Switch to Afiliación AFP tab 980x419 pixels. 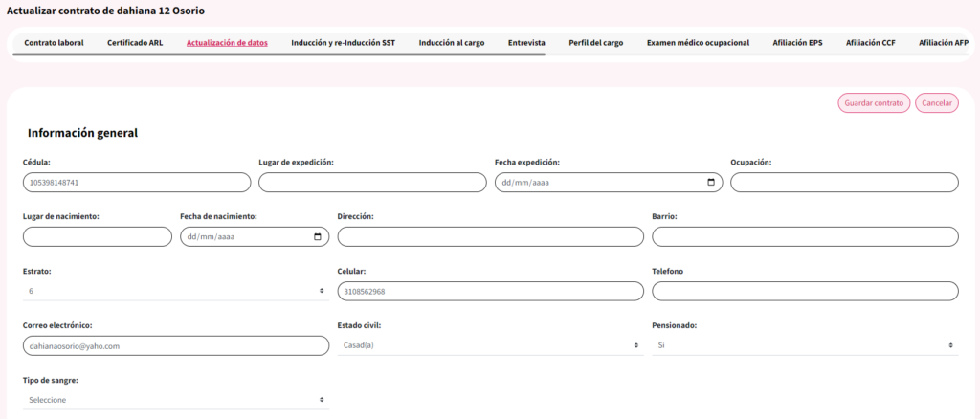tap(944, 43)
